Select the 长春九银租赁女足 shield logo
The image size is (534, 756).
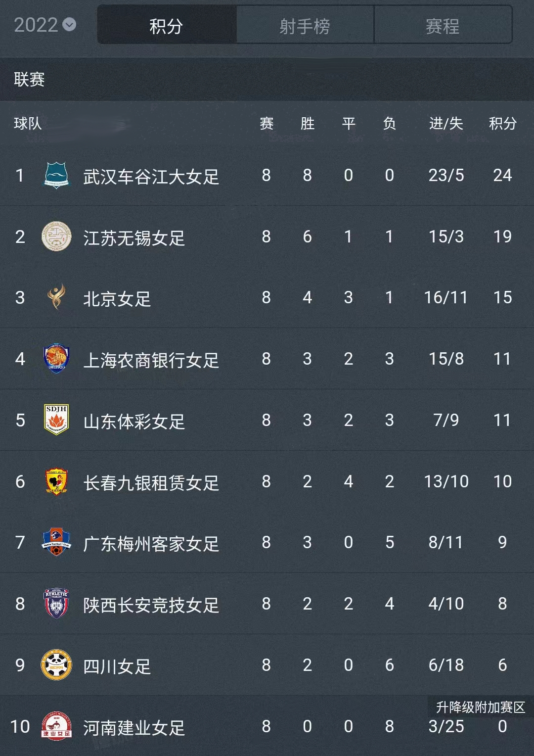[56, 481]
